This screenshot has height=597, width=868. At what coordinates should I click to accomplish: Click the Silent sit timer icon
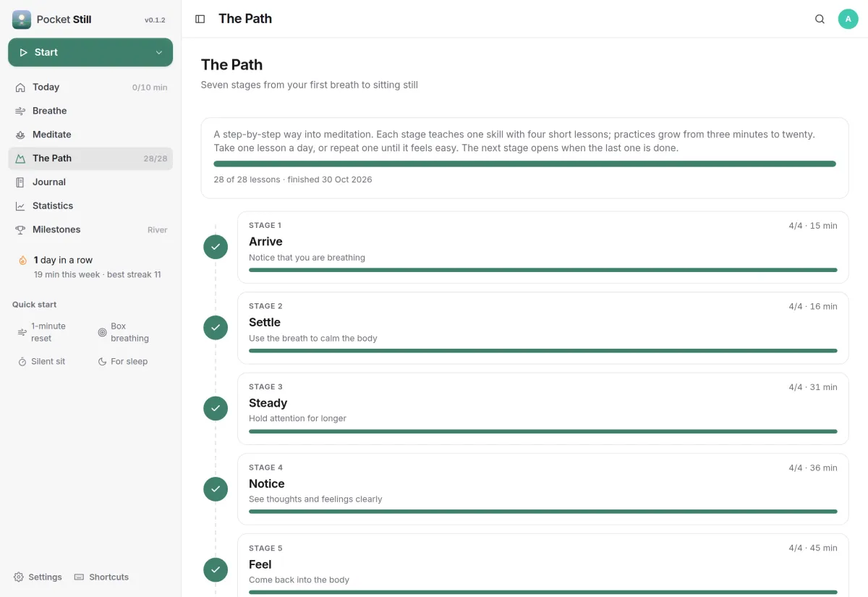(22, 361)
